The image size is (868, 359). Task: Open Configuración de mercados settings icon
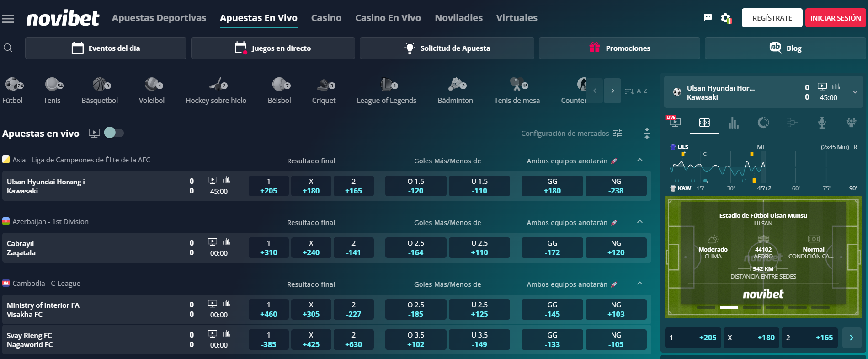coord(618,133)
